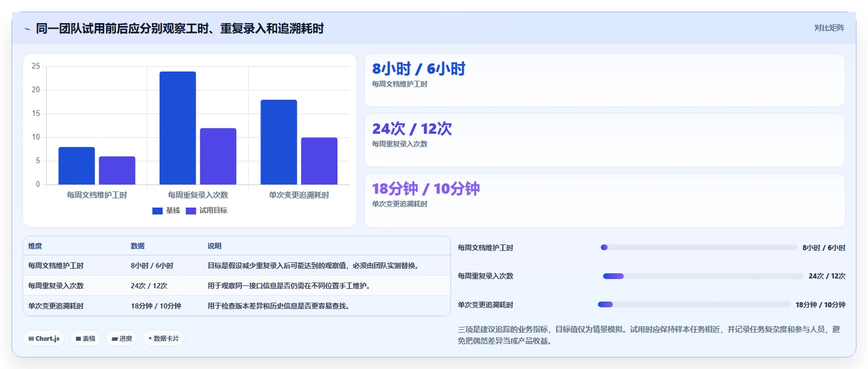The height and width of the screenshot is (369, 868).
Task: Click the 维度 column header
Action: click(x=35, y=246)
